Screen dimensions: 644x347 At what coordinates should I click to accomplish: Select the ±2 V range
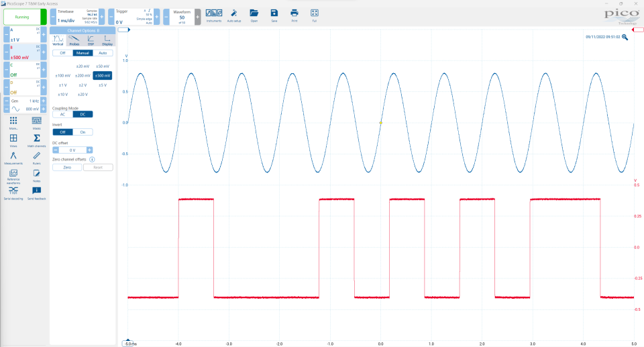(x=83, y=85)
